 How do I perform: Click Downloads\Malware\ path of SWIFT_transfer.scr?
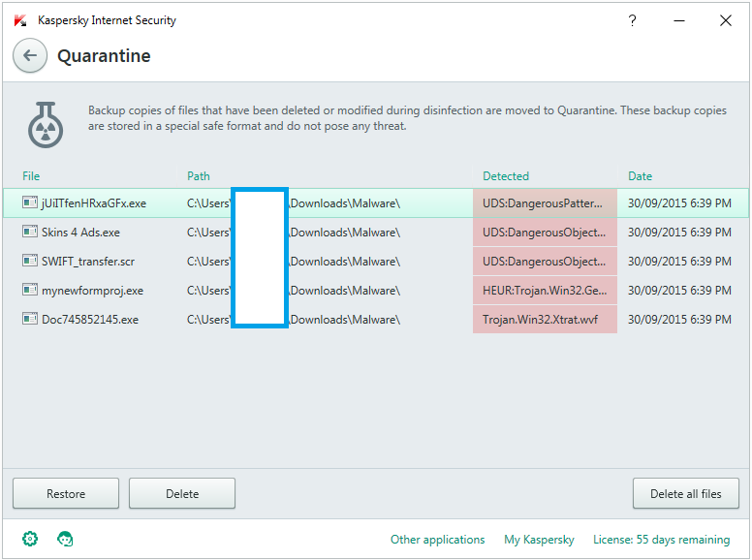coord(344,262)
